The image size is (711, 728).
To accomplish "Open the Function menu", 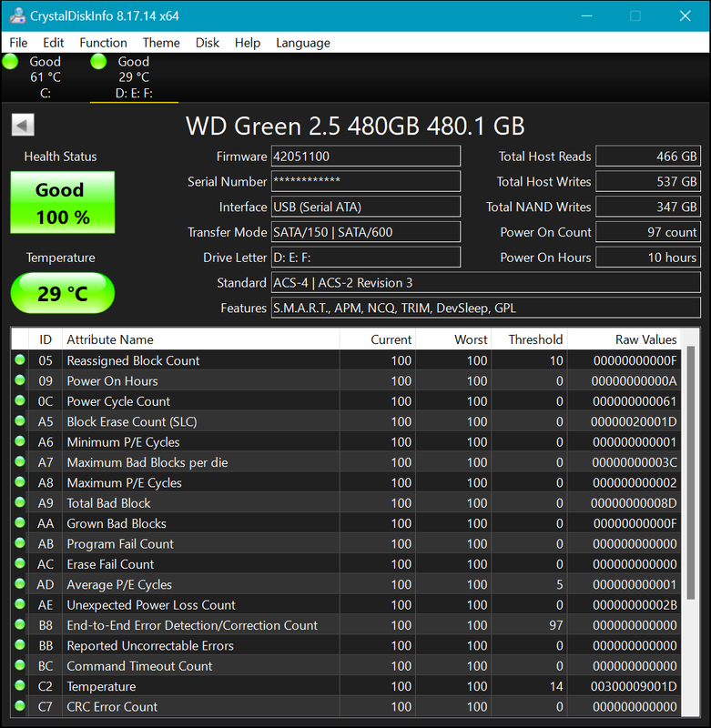I will coord(103,43).
